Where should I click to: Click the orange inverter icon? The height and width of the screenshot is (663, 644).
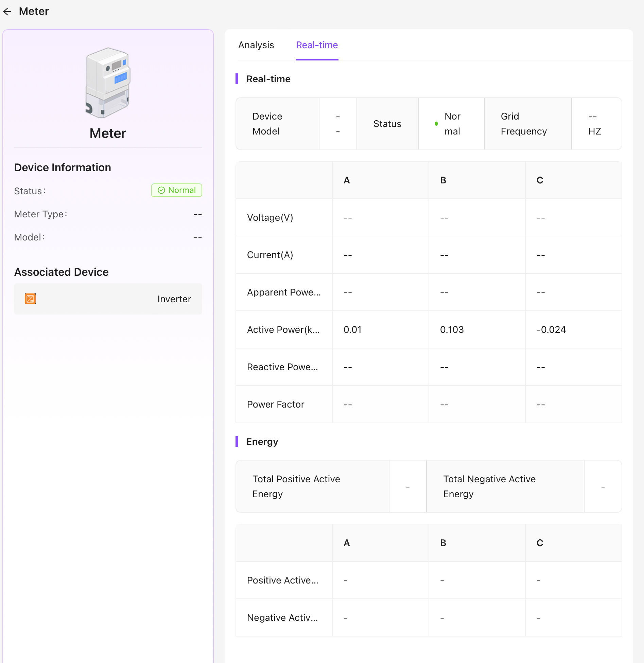coord(30,299)
